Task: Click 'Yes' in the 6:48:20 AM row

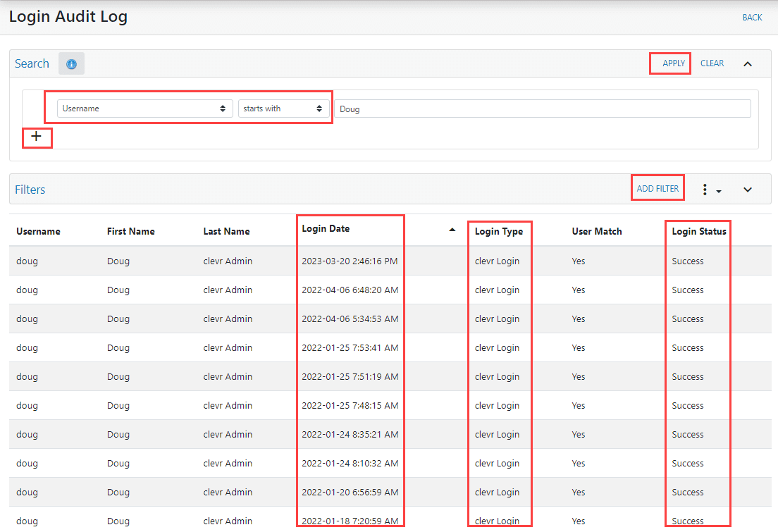Action: pos(579,290)
